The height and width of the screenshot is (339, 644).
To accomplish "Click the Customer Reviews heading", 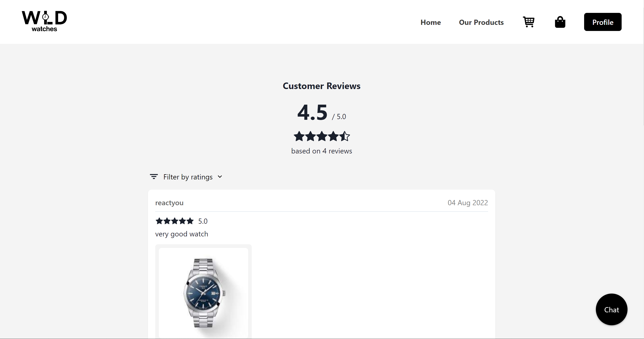I will click(x=322, y=86).
